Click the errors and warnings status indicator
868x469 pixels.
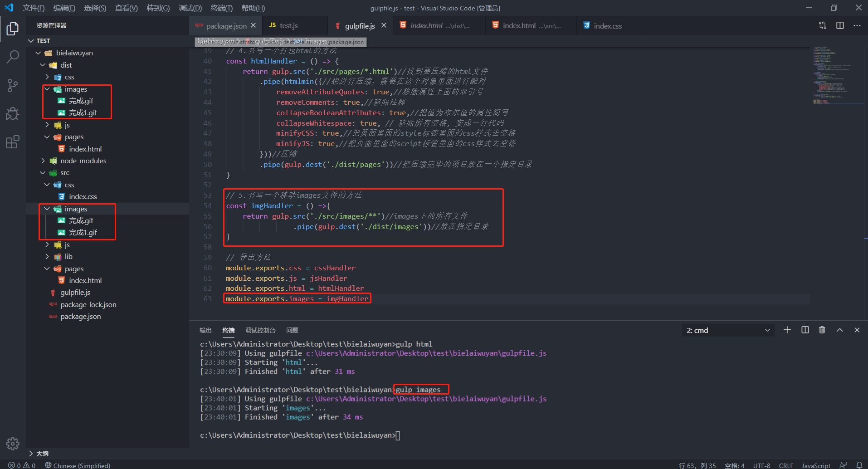pos(22,465)
